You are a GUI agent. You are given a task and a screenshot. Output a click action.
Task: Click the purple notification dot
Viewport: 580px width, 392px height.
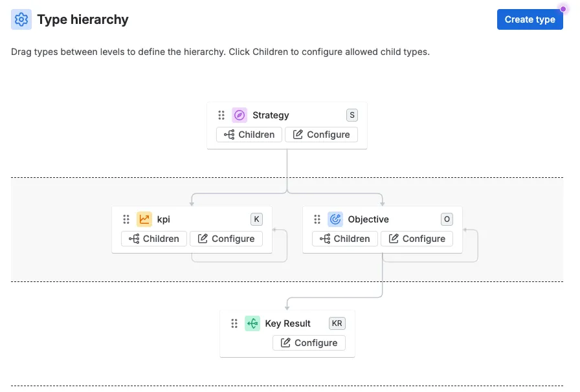click(x=563, y=9)
